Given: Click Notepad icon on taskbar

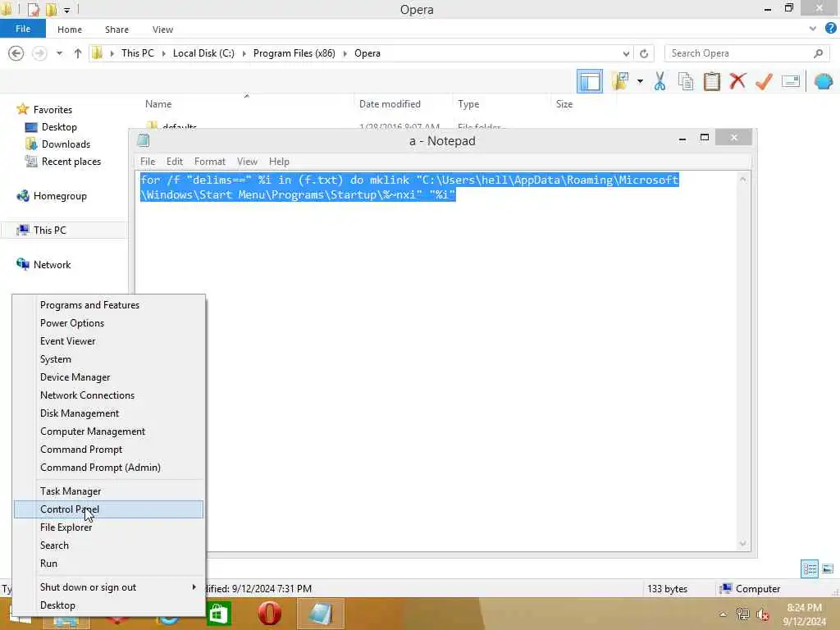Looking at the screenshot, I should pos(321,614).
